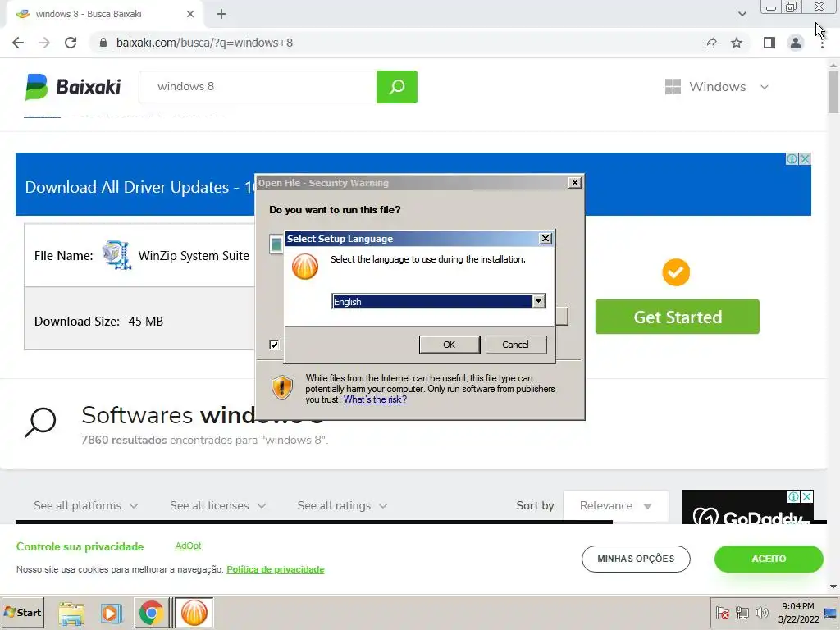840x630 pixels.
Task: Click the page vertical scrollbar thumb
Action: pyautogui.click(x=833, y=92)
